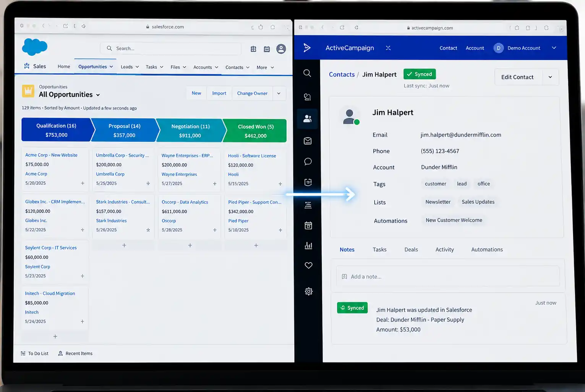Expand the Leads menu chevron
Image resolution: width=585 pixels, height=392 pixels.
(x=137, y=67)
